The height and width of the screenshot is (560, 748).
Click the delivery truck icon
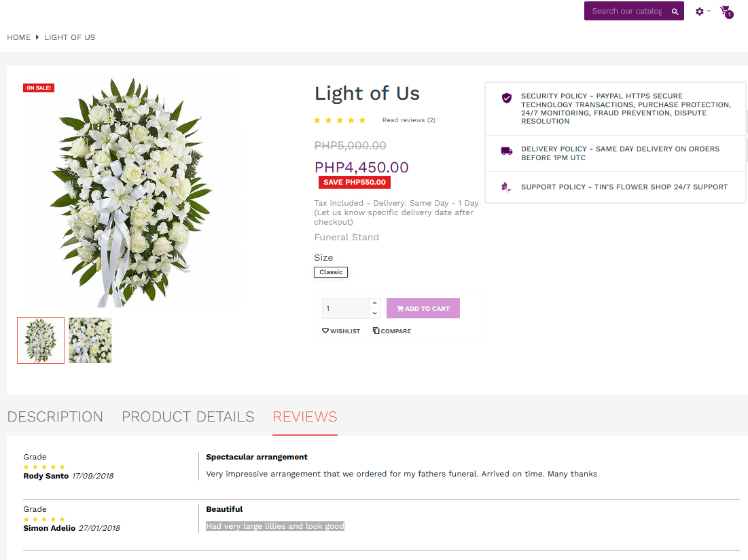click(x=506, y=151)
